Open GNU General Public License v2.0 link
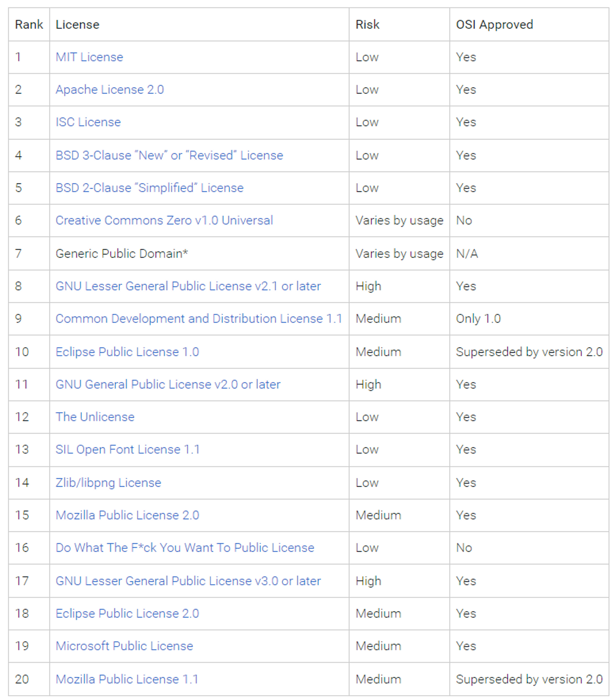This screenshot has height=700, width=614. click(168, 384)
